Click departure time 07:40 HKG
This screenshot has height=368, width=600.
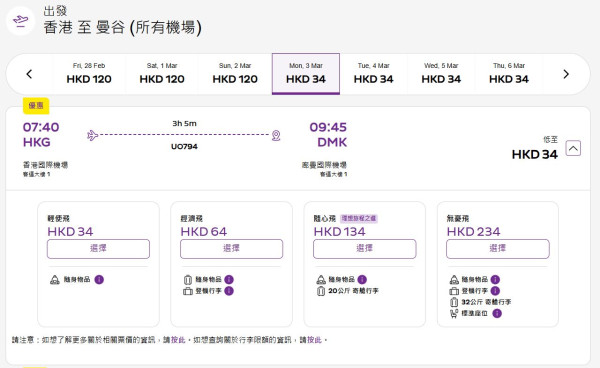41,135
